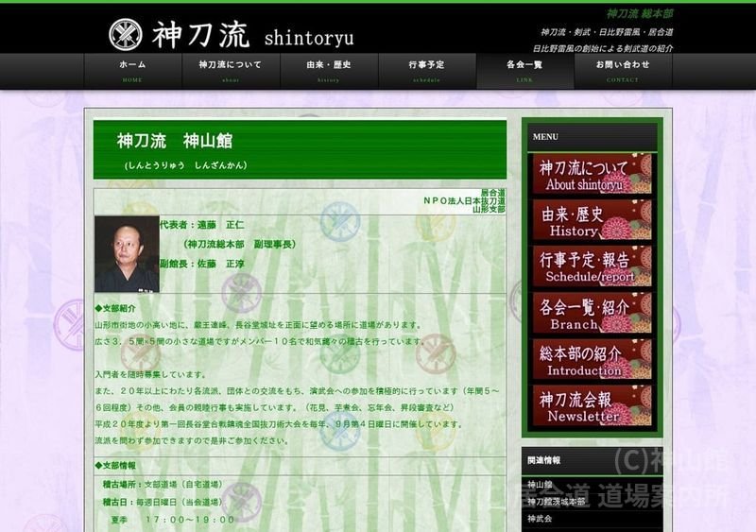Click the 神山館 related link

click(540, 484)
